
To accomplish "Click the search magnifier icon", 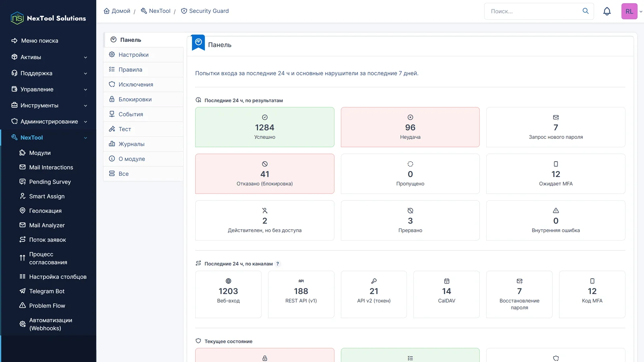I will (586, 11).
